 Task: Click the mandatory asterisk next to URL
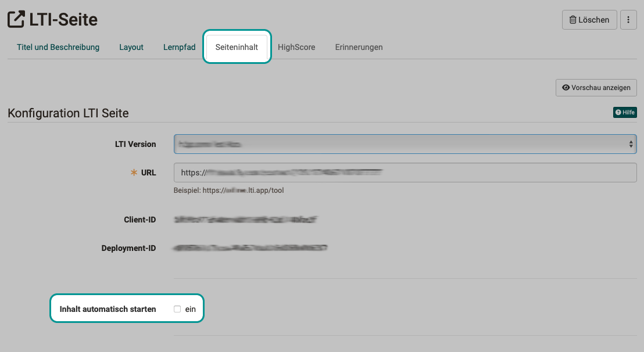(134, 173)
